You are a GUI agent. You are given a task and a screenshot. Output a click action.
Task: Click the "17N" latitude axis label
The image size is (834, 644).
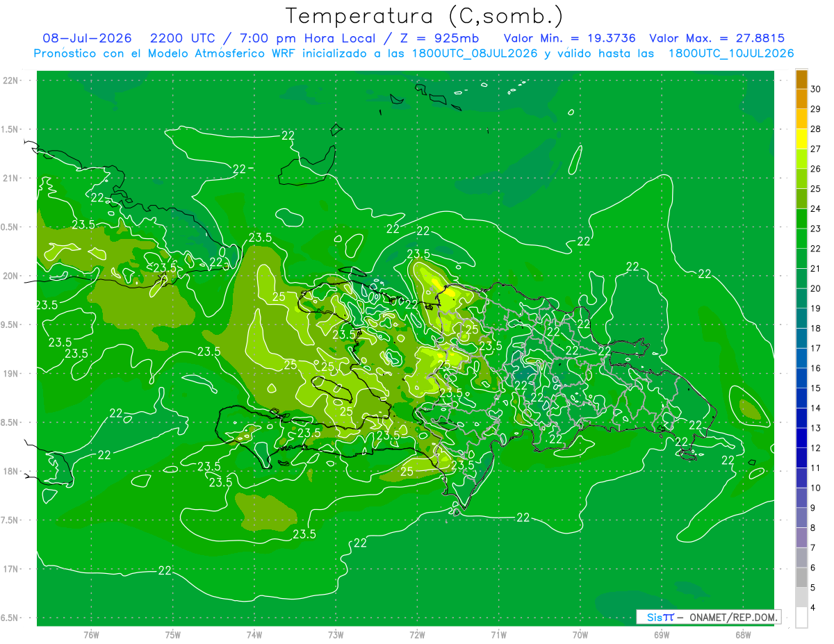click(12, 569)
